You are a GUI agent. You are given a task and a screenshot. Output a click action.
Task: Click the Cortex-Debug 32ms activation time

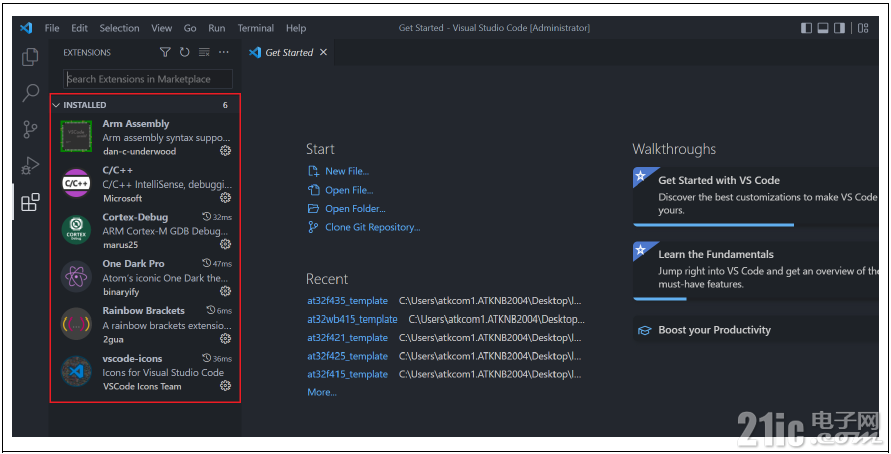pyautogui.click(x=217, y=217)
